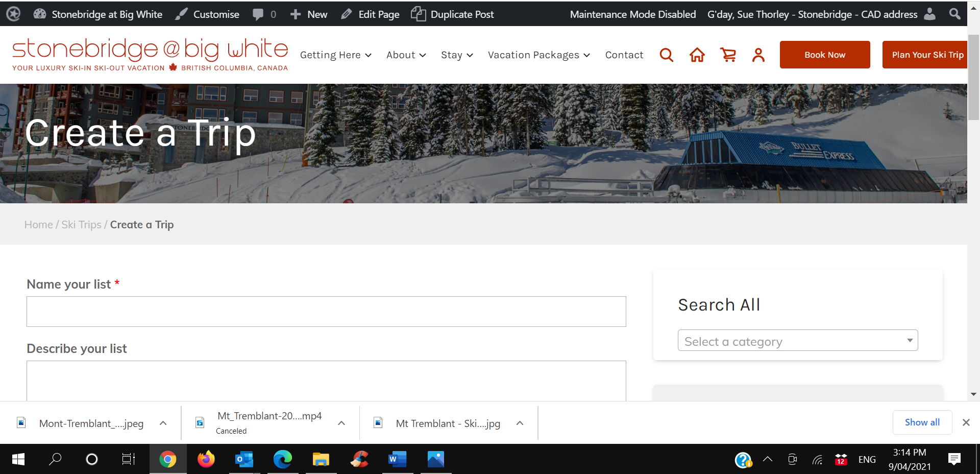Add New content from admin bar

coord(309,14)
